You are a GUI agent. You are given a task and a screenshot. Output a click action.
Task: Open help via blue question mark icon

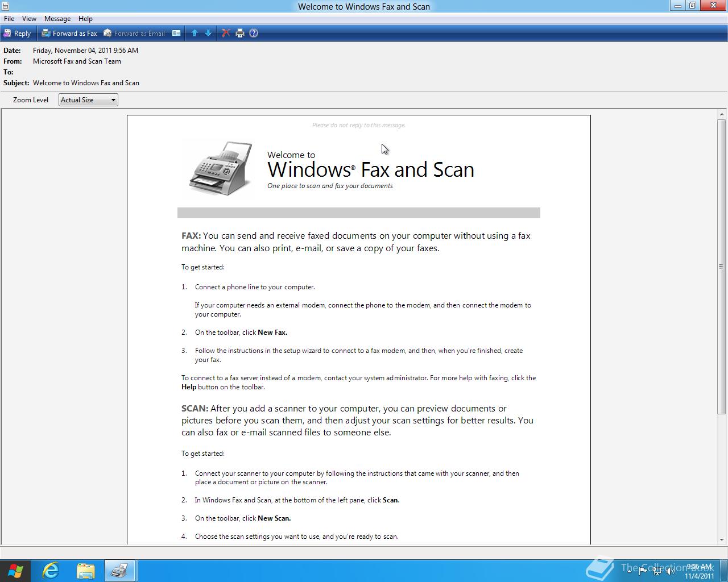pyautogui.click(x=254, y=34)
